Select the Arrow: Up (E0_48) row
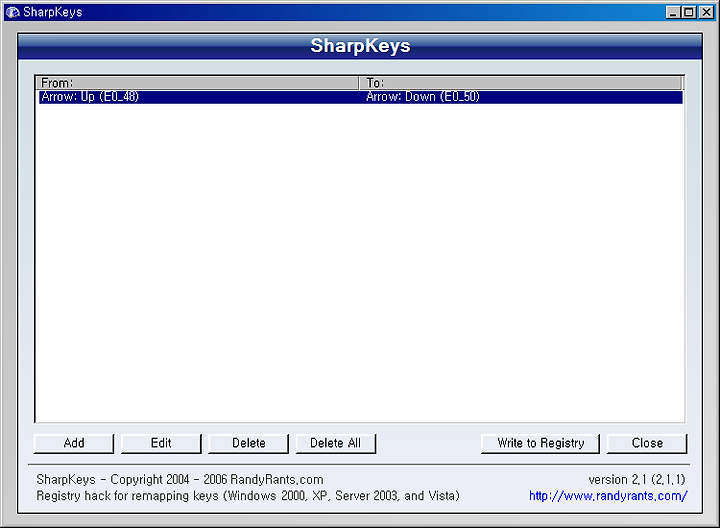 (x=361, y=97)
